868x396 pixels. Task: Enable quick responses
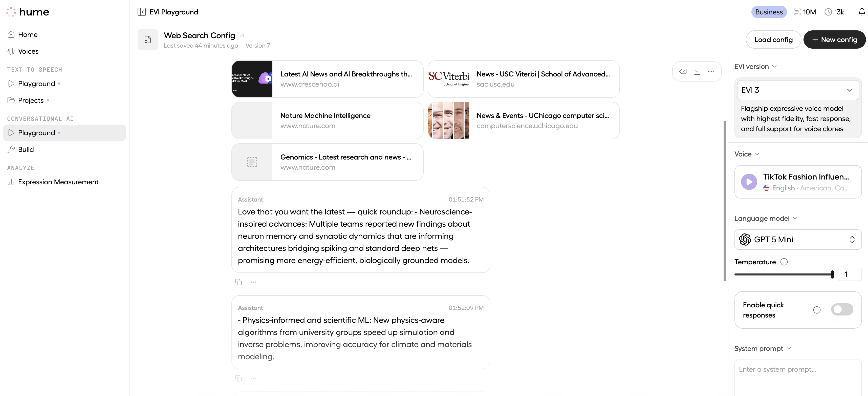[842, 309]
